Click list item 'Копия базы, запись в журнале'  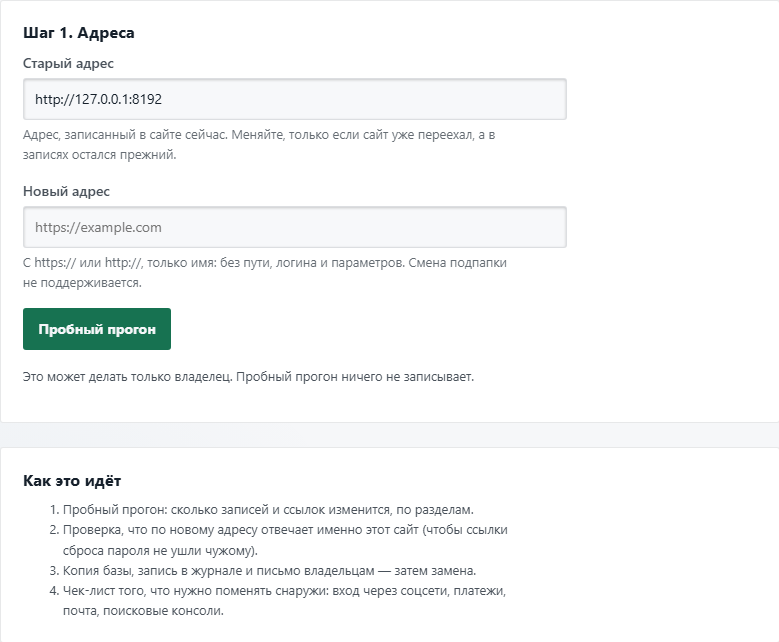click(269, 570)
